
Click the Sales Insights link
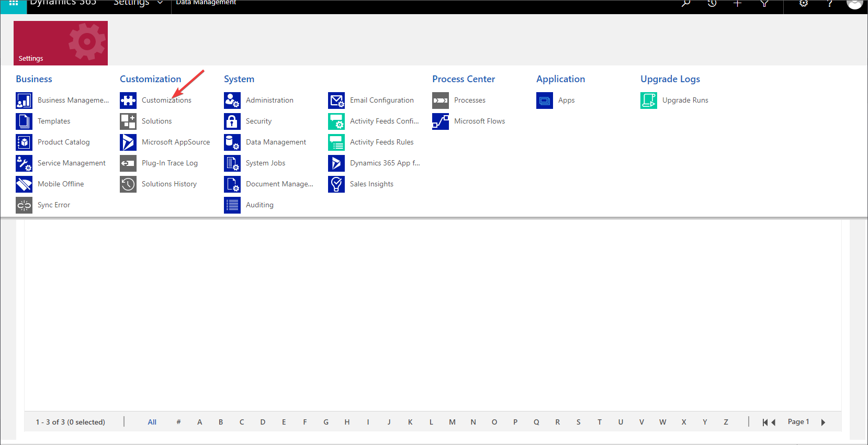click(371, 184)
